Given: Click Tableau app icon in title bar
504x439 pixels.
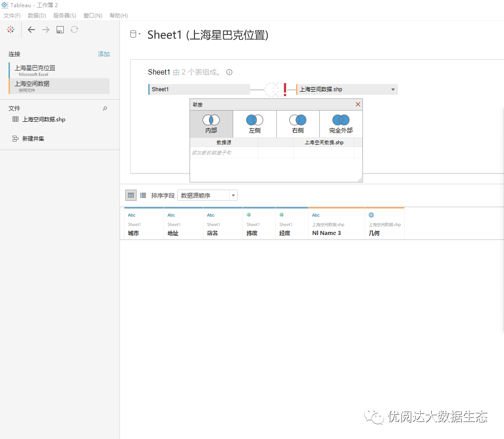Looking at the screenshot, I should click(4, 5).
